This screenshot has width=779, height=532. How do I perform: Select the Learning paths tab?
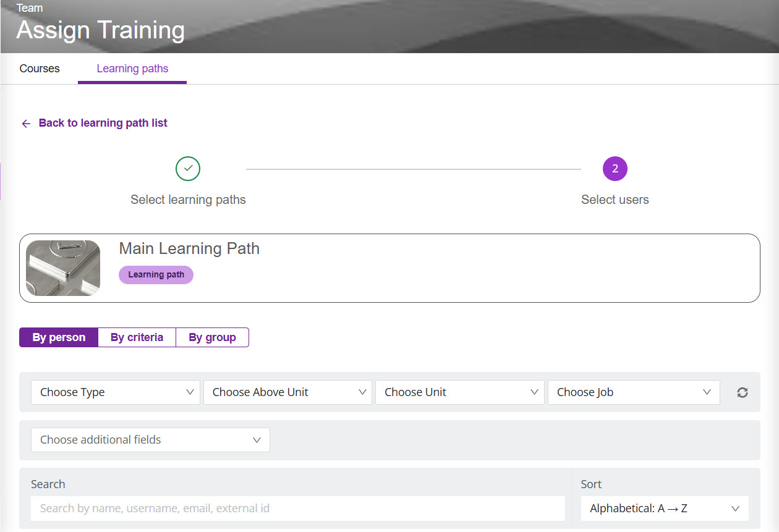coord(132,69)
